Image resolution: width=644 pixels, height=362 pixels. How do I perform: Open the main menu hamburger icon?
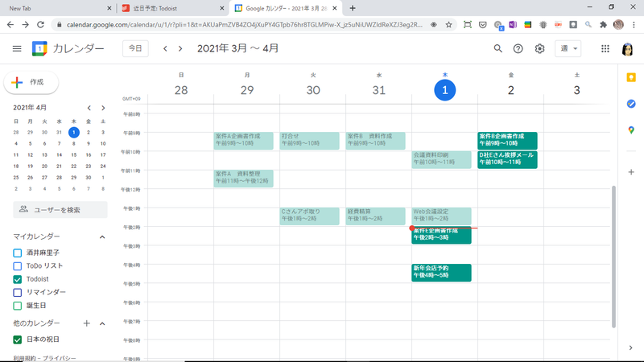[x=17, y=49]
